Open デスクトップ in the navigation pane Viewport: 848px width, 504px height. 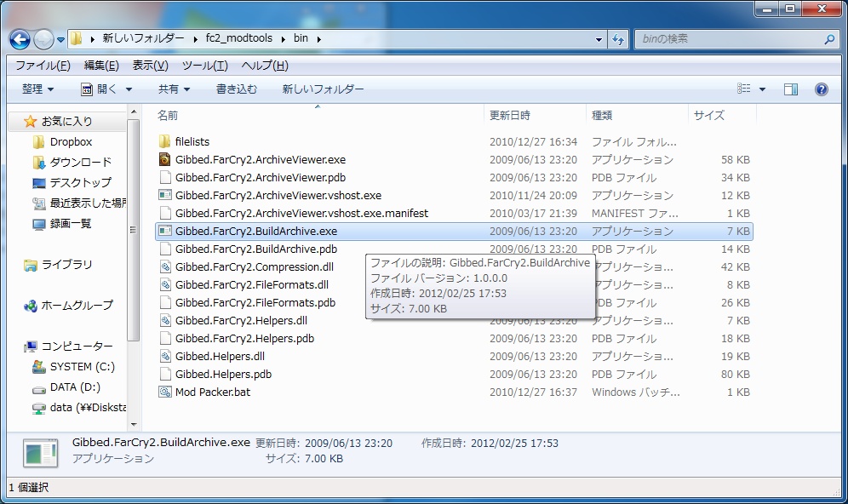[80, 183]
